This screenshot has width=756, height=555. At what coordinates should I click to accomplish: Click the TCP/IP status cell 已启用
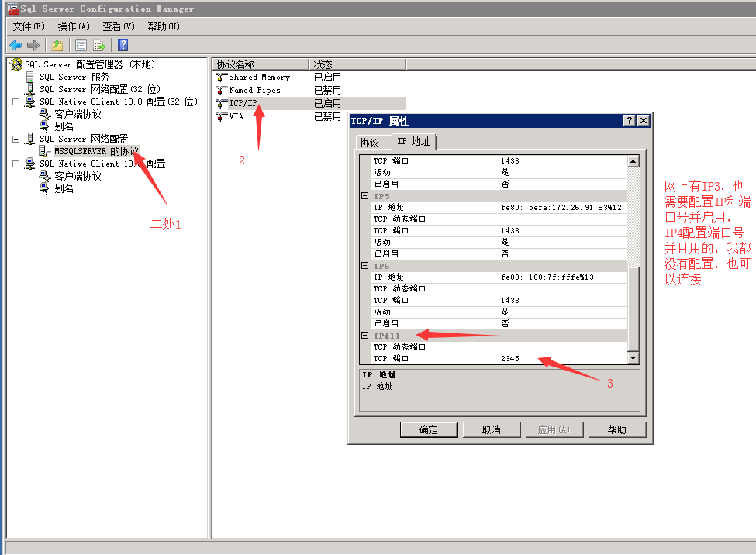(x=327, y=103)
